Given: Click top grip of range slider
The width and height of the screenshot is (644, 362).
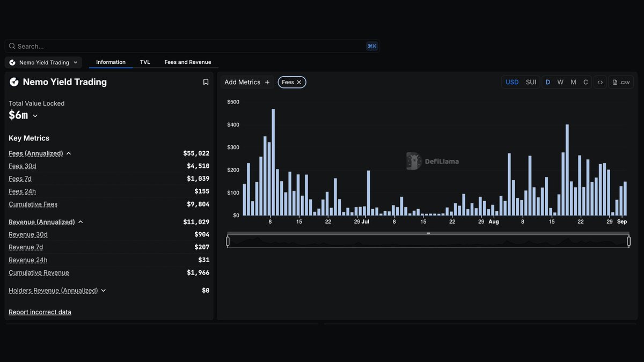Looking at the screenshot, I should coord(428,233).
